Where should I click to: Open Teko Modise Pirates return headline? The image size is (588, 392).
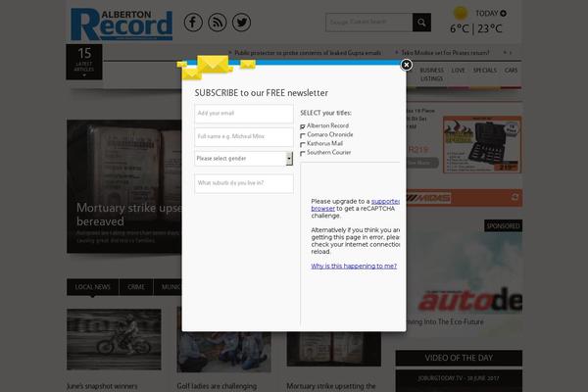pyautogui.click(x=445, y=53)
